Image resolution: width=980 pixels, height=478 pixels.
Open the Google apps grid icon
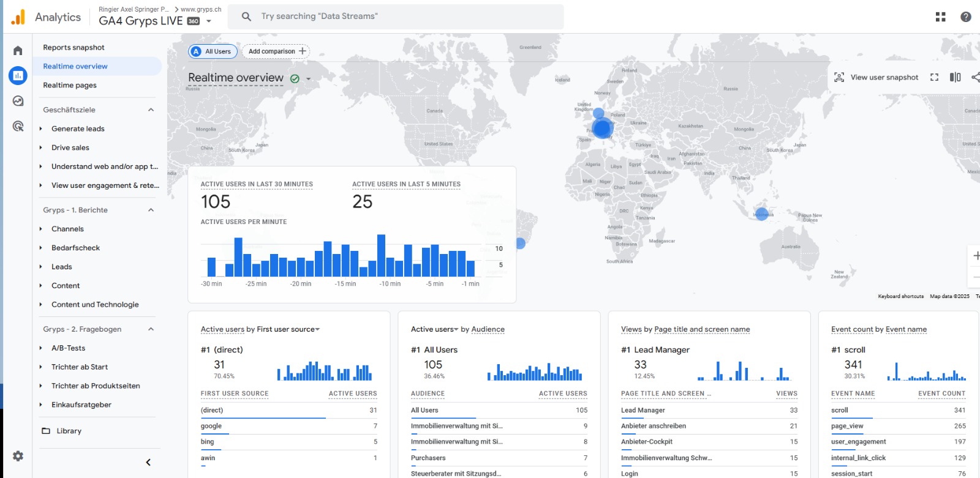[940, 17]
